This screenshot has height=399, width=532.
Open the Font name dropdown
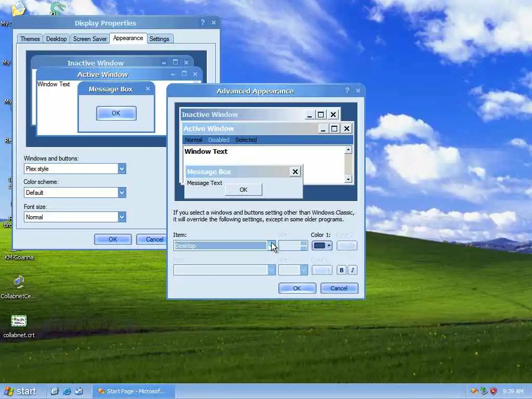coord(224,270)
